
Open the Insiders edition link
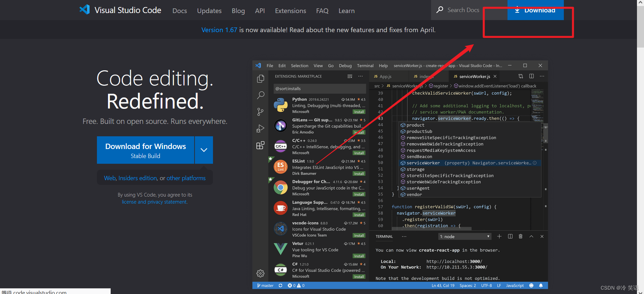point(138,178)
